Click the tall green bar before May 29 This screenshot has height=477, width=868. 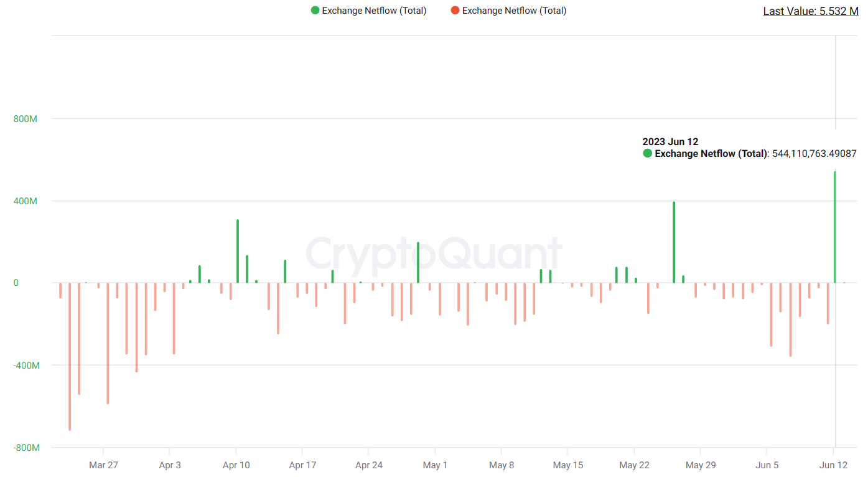click(x=674, y=242)
